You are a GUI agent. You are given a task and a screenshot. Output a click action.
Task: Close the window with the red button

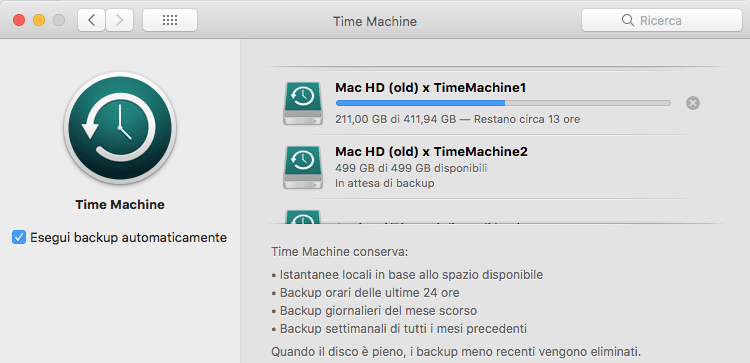coord(19,21)
